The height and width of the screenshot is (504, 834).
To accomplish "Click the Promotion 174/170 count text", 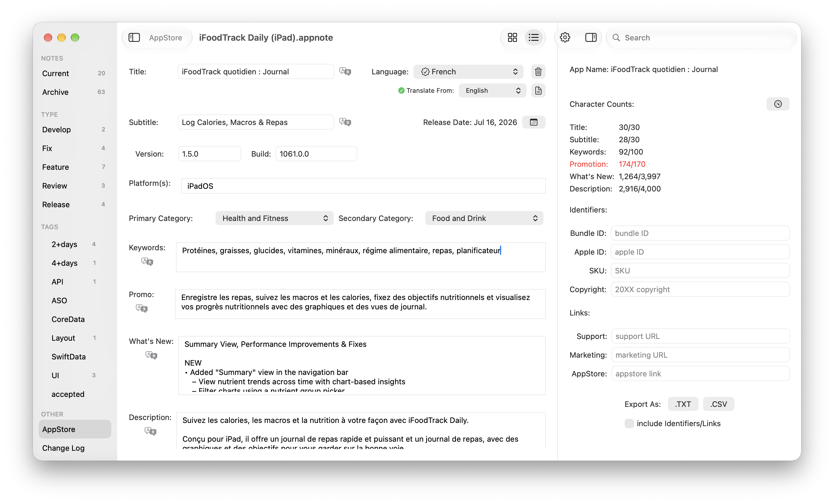I will pos(632,164).
